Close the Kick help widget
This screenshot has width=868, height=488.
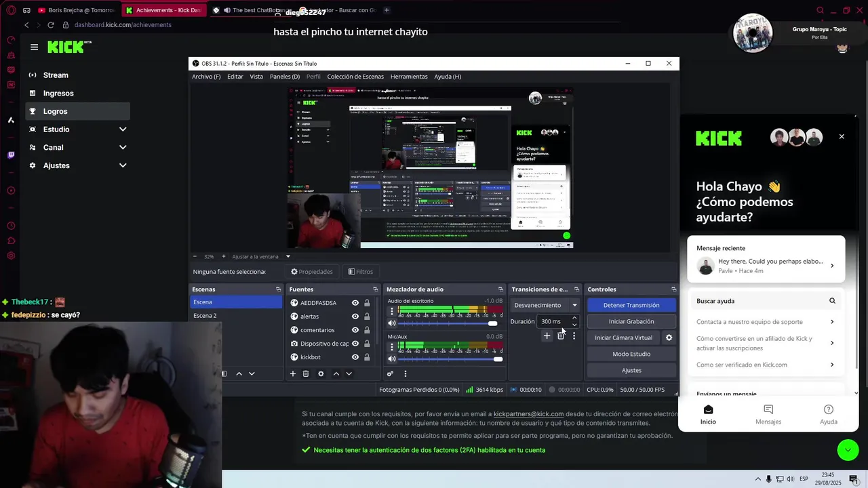(842, 137)
